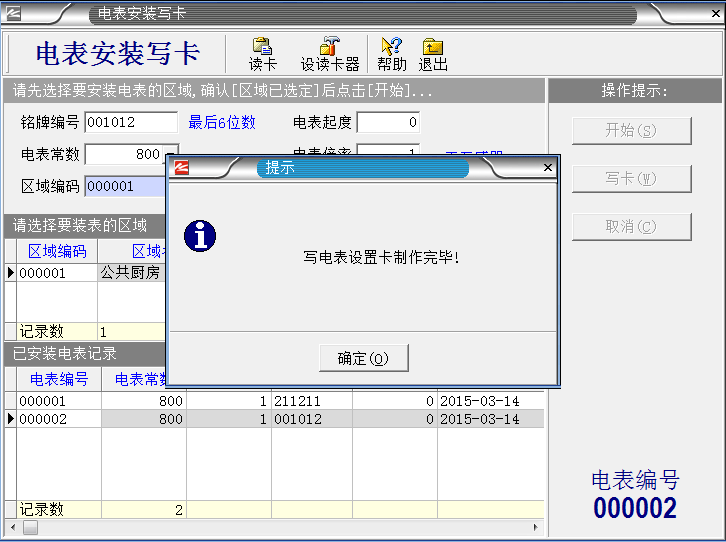Click the 电表编号 column header
The width and height of the screenshot is (726, 542).
[x=58, y=379]
